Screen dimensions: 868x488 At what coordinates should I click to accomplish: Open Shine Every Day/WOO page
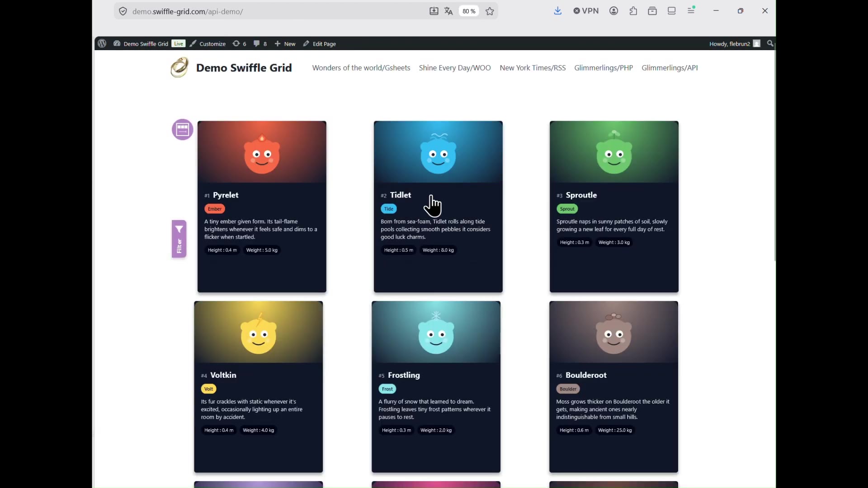[x=455, y=68]
